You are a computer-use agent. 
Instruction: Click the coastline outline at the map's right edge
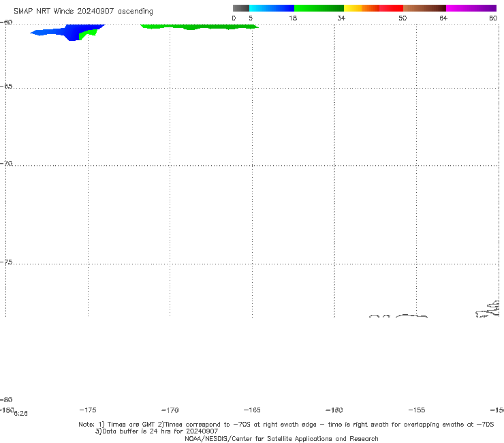coord(488,309)
